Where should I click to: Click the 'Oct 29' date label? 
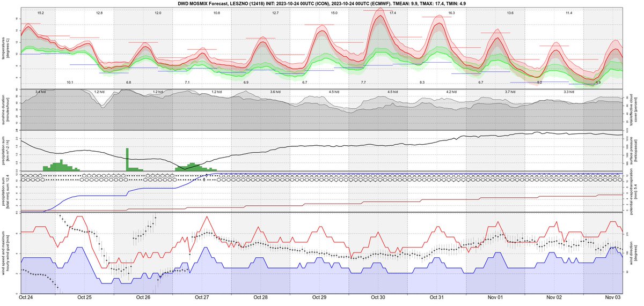coord(319,296)
